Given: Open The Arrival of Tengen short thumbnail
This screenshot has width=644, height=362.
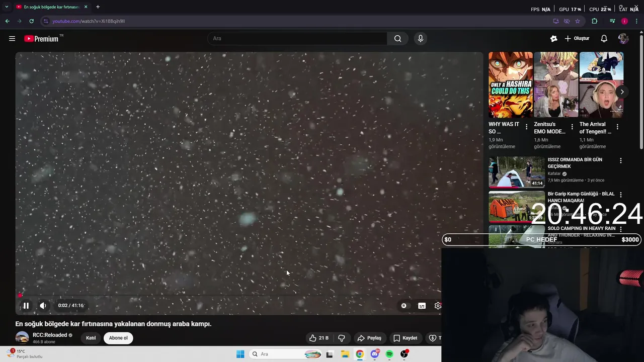Looking at the screenshot, I should point(601,85).
